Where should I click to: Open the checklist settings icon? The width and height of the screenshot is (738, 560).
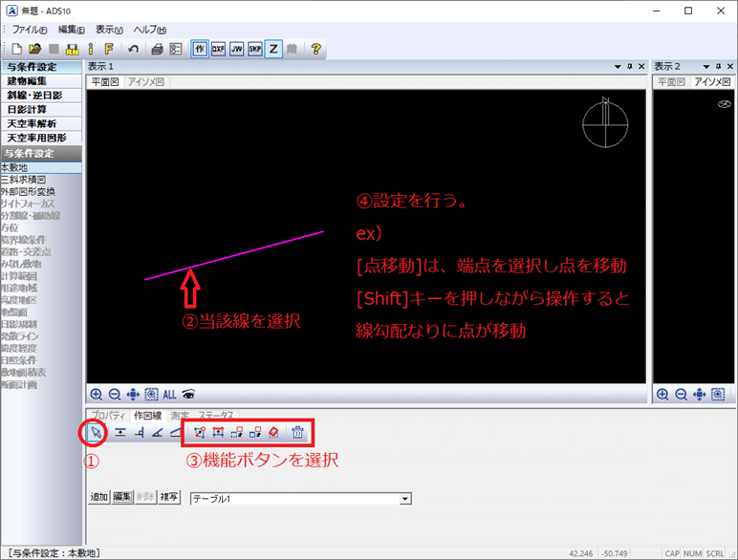176,49
